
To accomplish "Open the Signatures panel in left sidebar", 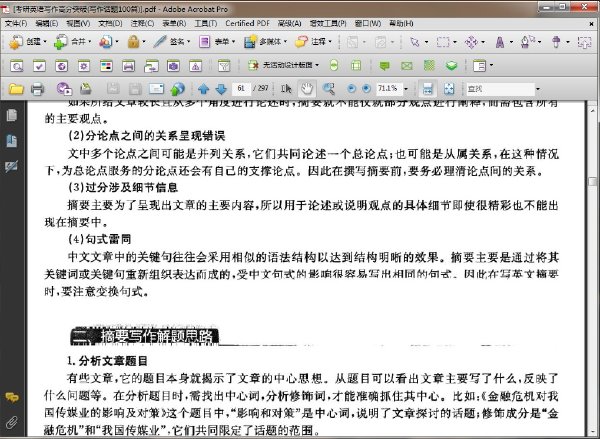I will 12,166.
